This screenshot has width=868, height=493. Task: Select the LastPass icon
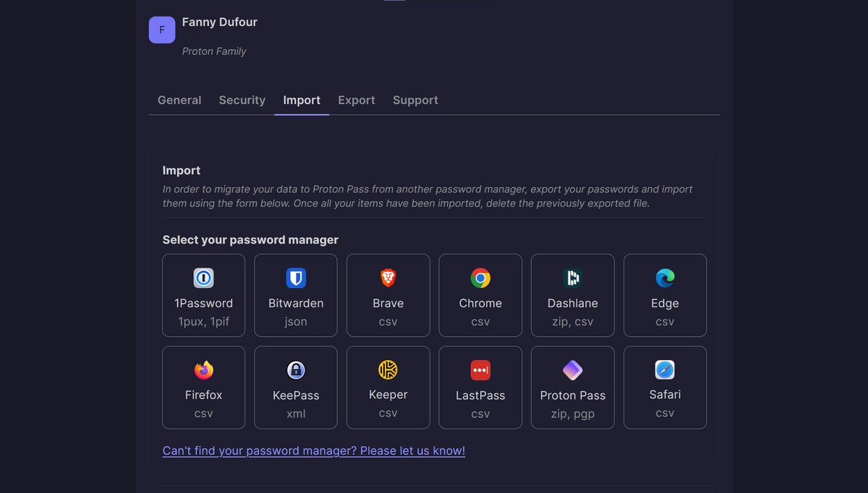(x=480, y=370)
